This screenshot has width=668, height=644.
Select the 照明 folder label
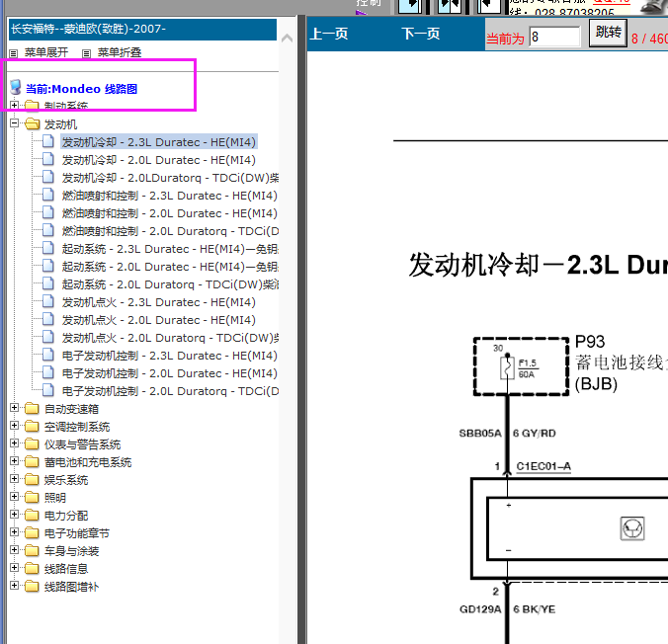tap(55, 498)
